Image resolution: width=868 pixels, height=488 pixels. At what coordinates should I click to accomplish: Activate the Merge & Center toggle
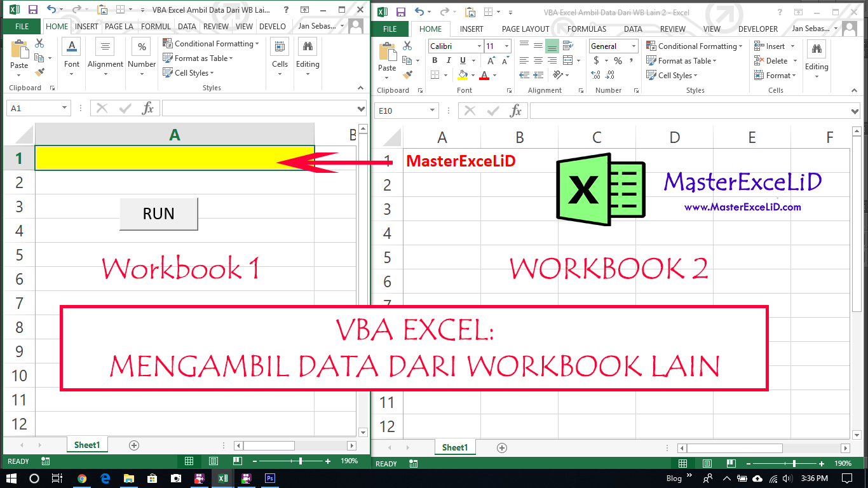pyautogui.click(x=567, y=60)
